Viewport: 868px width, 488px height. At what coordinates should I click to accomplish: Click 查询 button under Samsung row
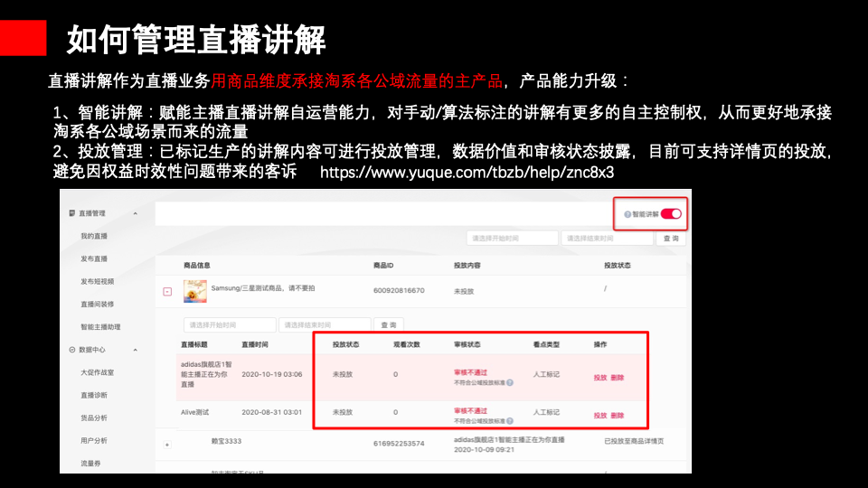click(389, 324)
